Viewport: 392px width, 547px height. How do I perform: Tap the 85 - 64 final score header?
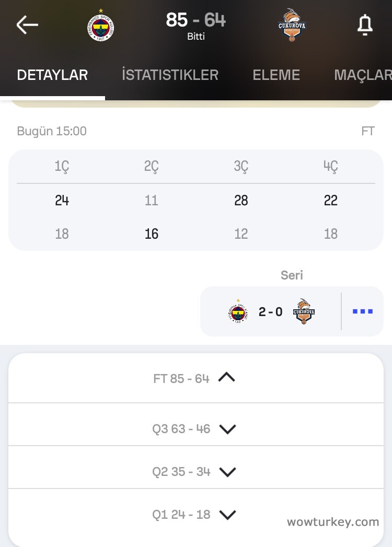pos(196,20)
